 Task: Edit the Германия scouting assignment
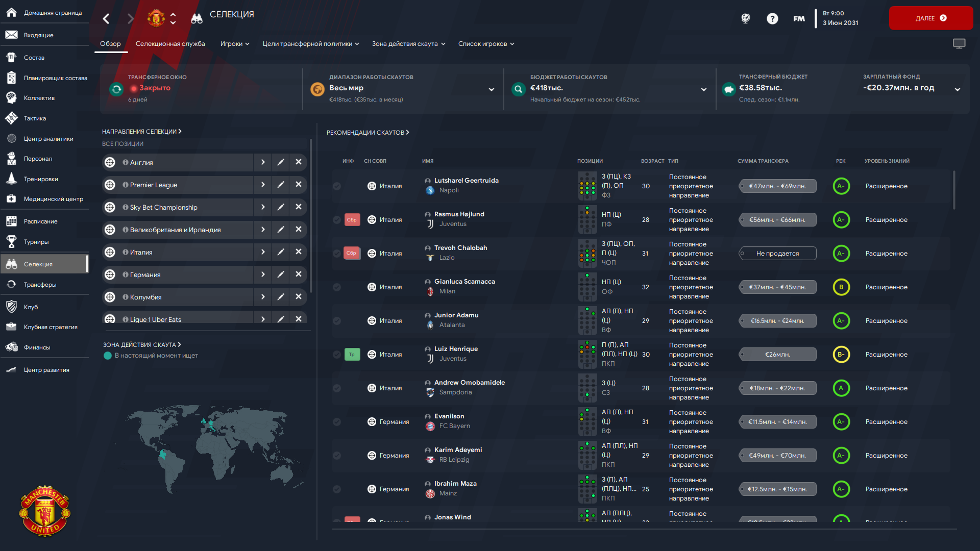[281, 274]
